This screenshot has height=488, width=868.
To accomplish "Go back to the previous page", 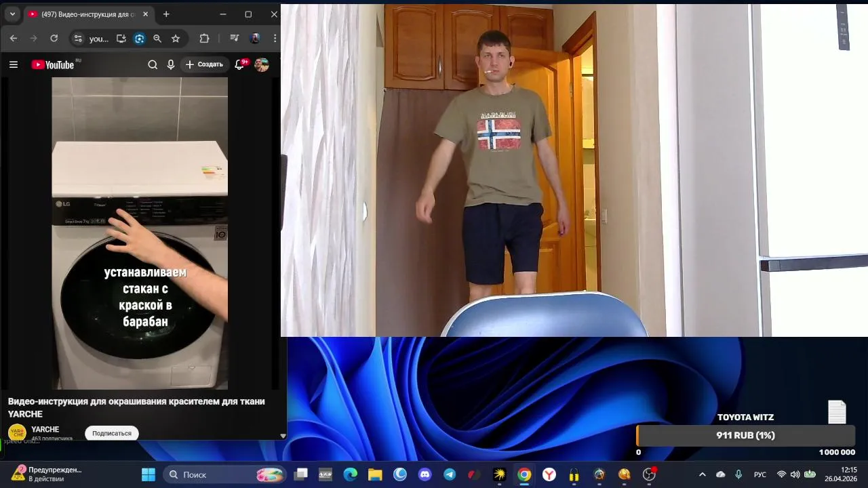I will 14,39.
